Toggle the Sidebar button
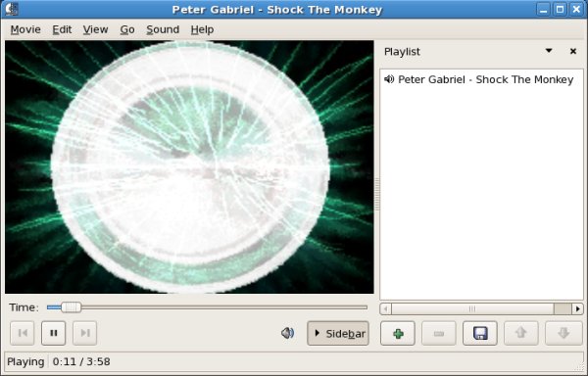This screenshot has width=588, height=376. pyautogui.click(x=338, y=333)
